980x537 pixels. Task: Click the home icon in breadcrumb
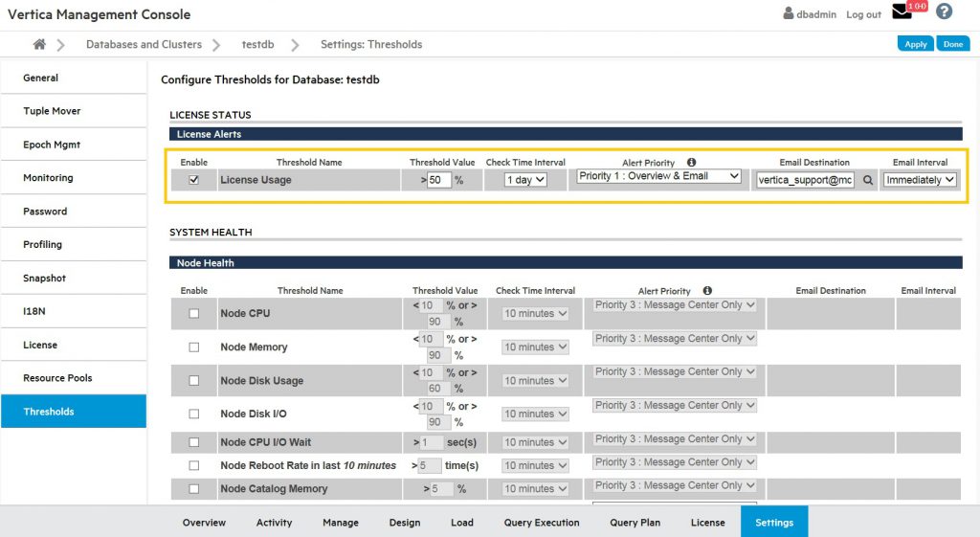coord(39,45)
